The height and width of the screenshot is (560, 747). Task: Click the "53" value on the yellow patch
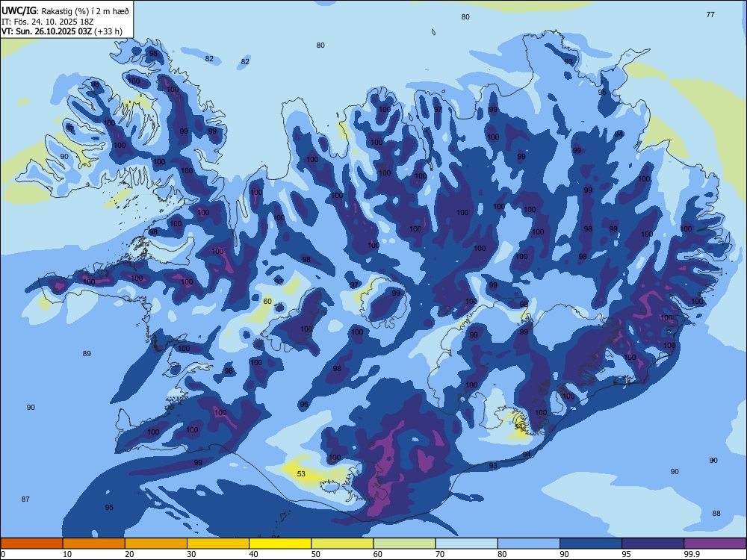pyautogui.click(x=301, y=474)
